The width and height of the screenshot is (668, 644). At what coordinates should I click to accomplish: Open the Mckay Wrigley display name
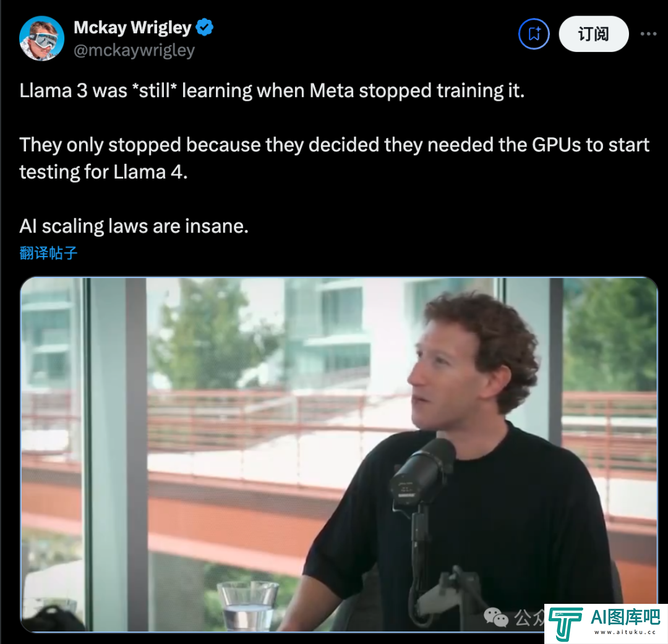pos(132,27)
